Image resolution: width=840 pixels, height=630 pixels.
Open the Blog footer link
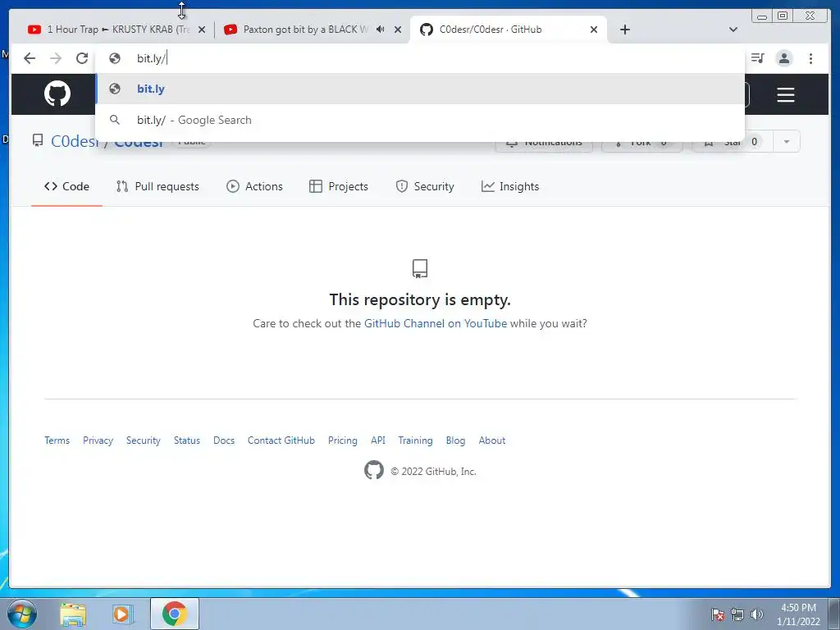coord(455,441)
